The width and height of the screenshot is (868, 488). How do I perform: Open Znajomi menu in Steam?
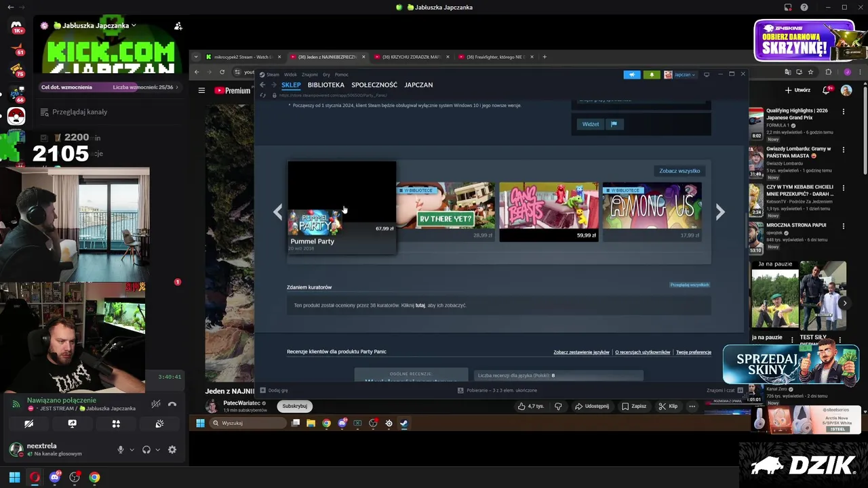pyautogui.click(x=310, y=75)
